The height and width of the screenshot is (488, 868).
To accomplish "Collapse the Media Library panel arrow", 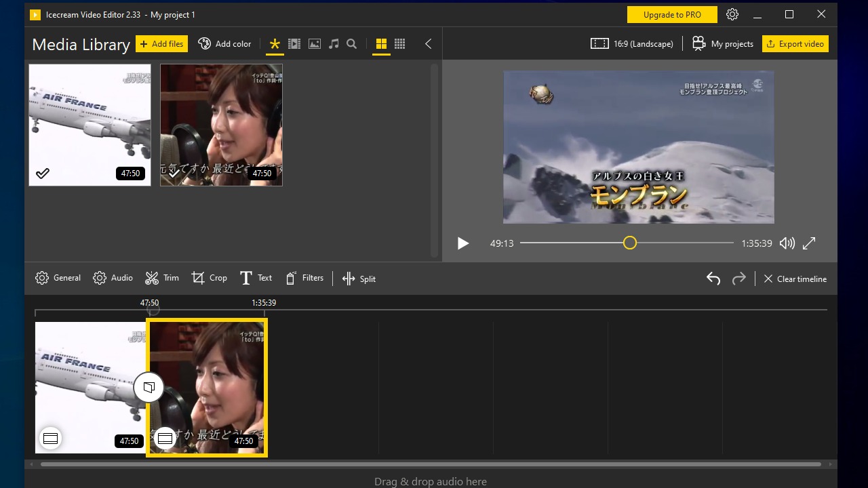I will [x=428, y=44].
